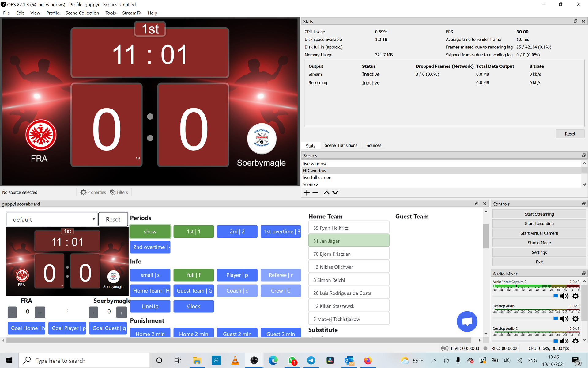The image size is (588, 368).
Task: Toggle the scoreboard show button
Action: tap(150, 232)
